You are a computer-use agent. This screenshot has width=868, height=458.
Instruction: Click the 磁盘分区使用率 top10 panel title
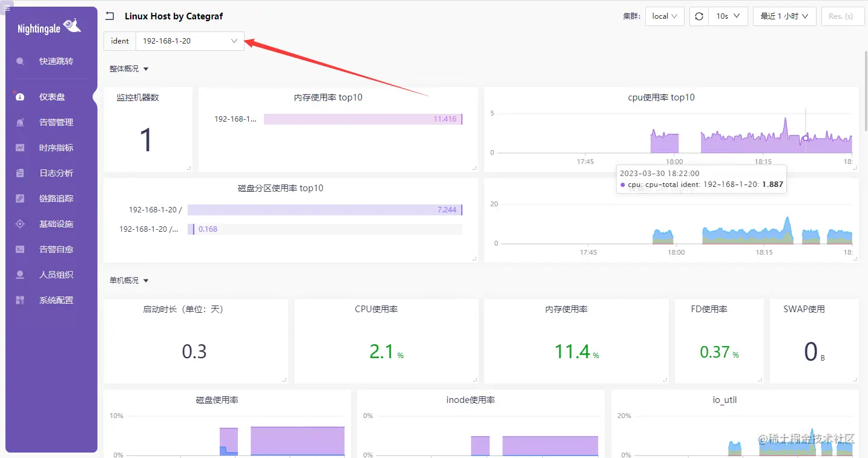pos(280,188)
